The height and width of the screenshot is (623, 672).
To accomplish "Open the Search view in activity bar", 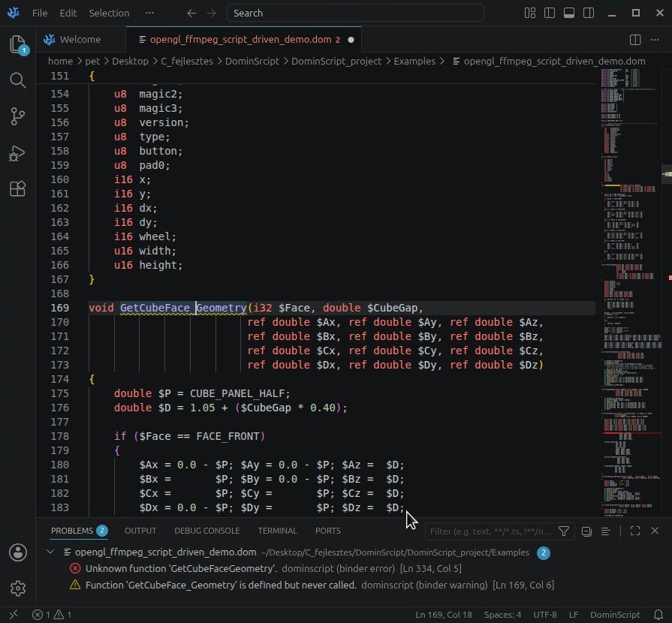I will click(17, 80).
